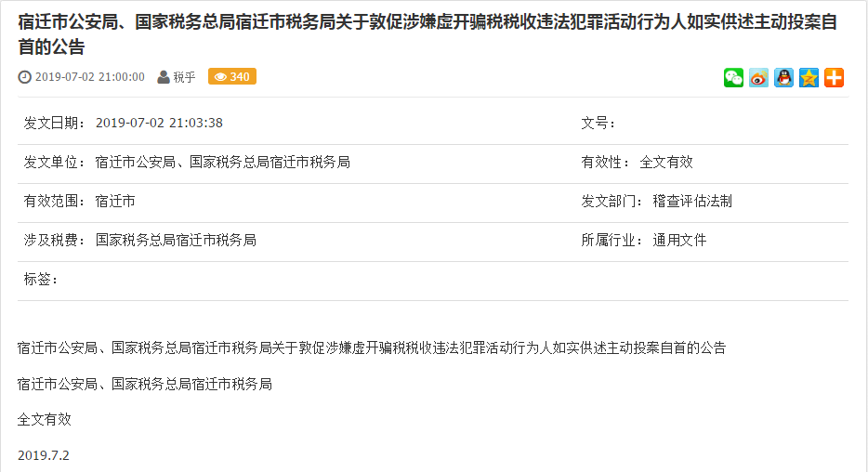Viewport: 868px width, 472px height.
Task: Click body date text 2019.7.2
Action: coord(43,455)
